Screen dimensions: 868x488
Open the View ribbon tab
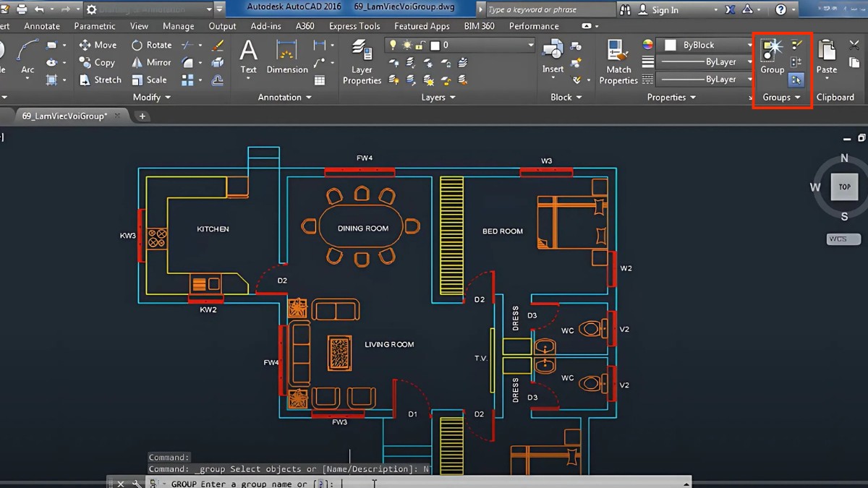[139, 26]
